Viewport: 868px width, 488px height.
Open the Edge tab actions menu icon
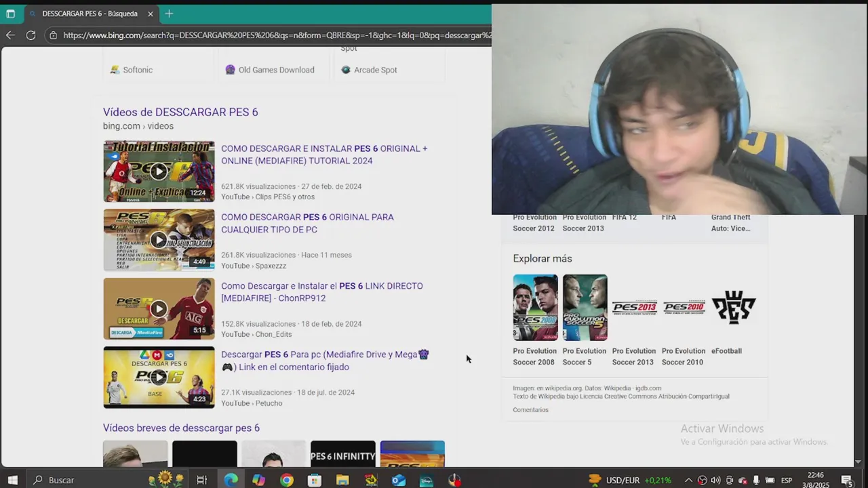(x=10, y=14)
